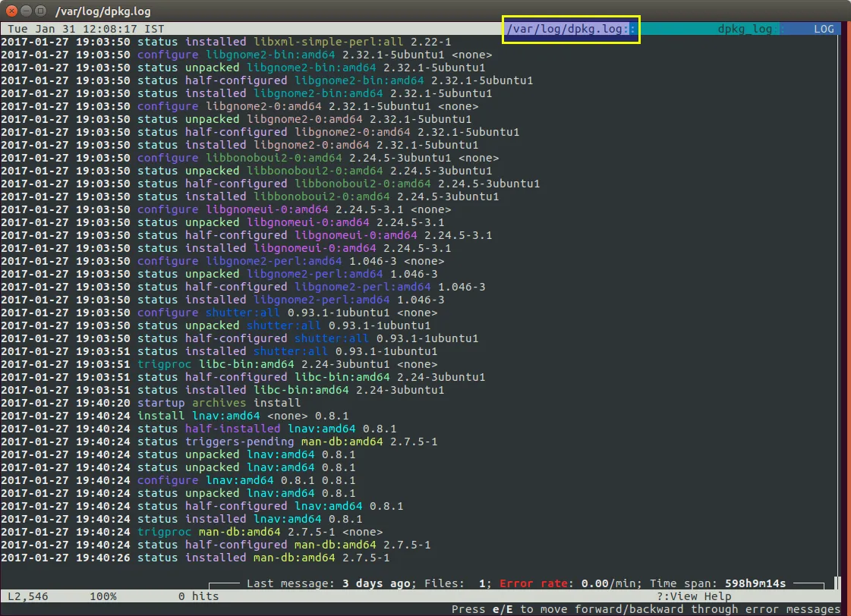Minimize the terminal window
Image resolution: width=851 pixels, height=616 pixels.
25,11
